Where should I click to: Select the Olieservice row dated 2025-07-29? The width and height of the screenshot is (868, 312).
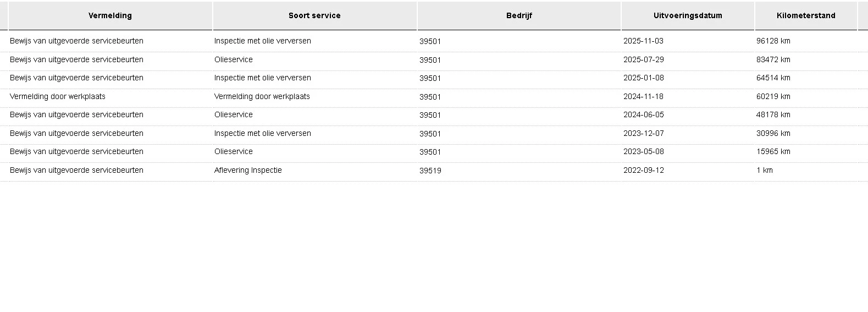(434, 60)
